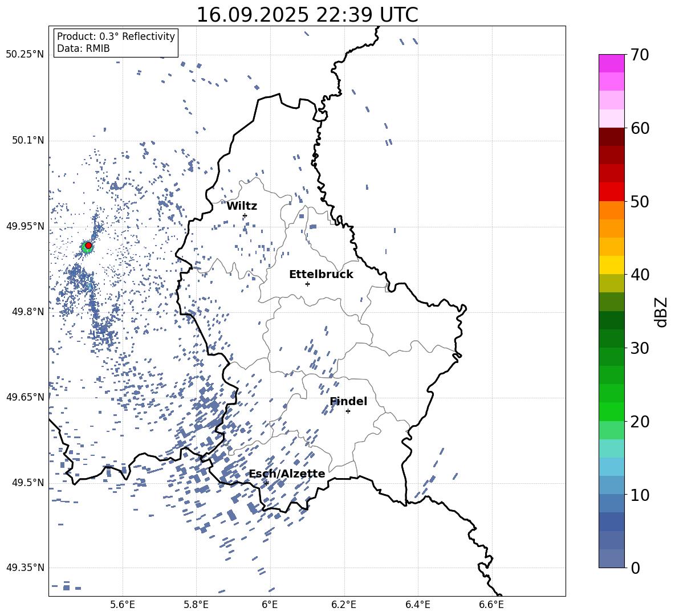
Task: Pick the dark maroon swatch below 60
Action: point(612,137)
